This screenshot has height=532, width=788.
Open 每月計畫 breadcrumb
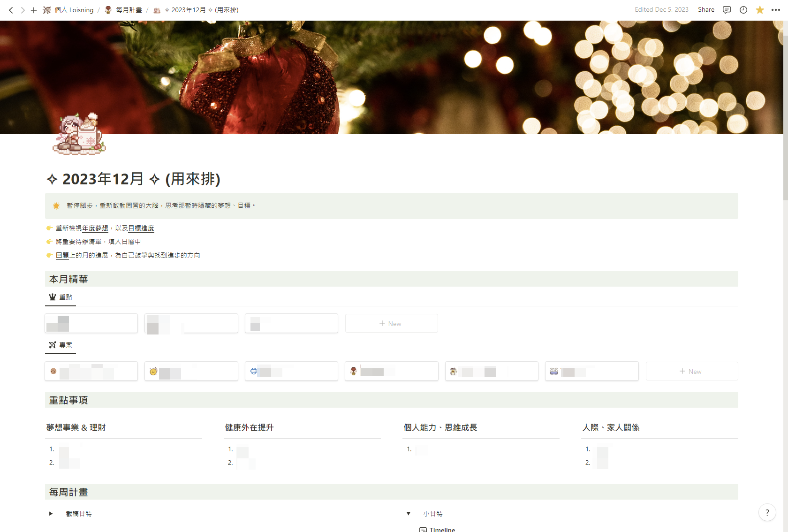(x=123, y=10)
